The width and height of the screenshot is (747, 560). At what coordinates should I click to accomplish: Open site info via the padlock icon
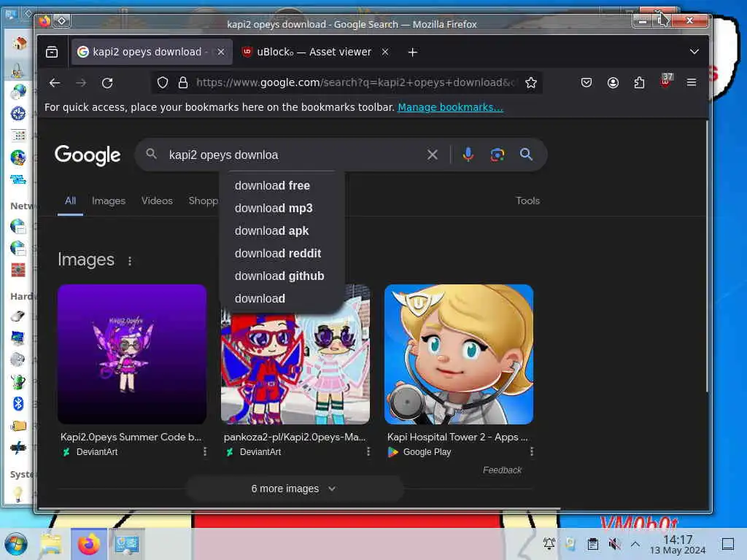tap(183, 83)
